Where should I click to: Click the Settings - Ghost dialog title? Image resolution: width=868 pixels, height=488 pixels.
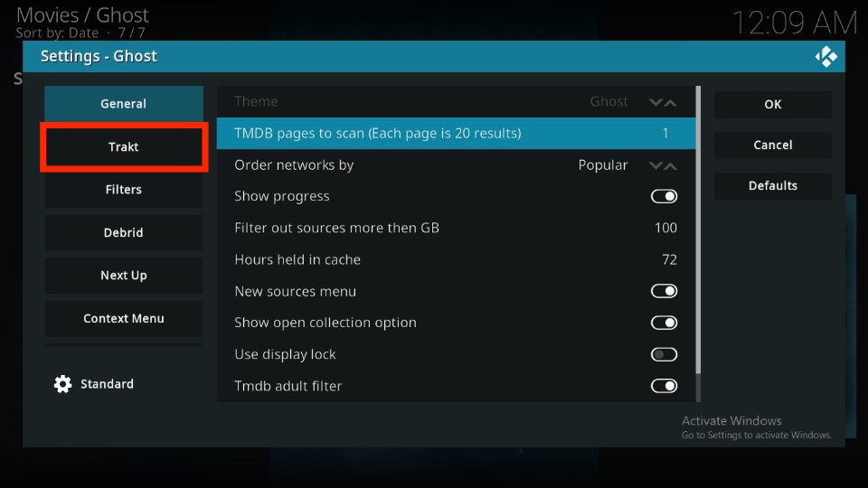[99, 56]
